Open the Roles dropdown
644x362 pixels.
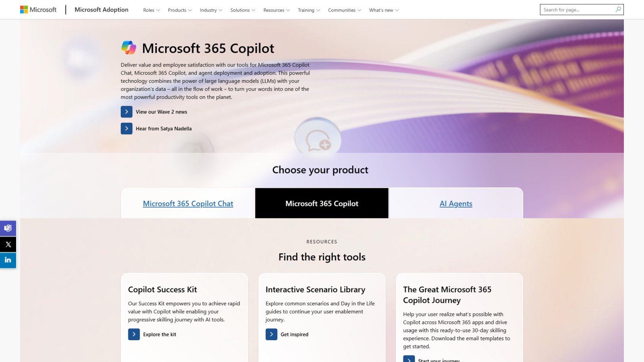pyautogui.click(x=151, y=10)
